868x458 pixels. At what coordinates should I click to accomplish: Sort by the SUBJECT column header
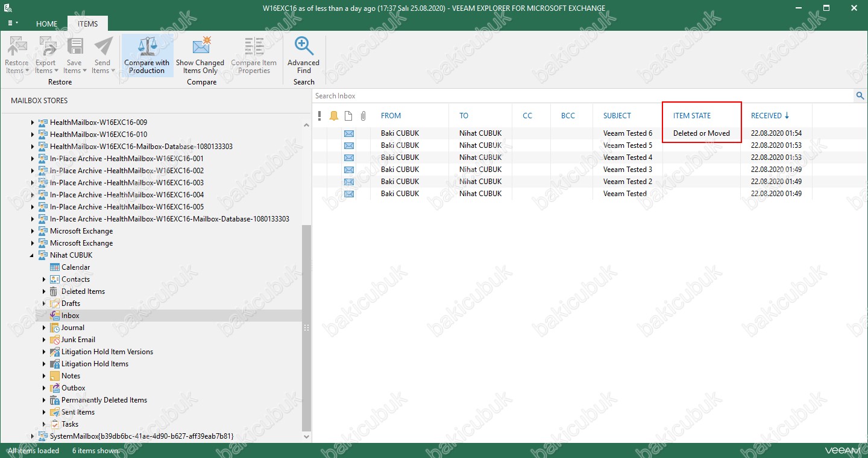point(617,116)
